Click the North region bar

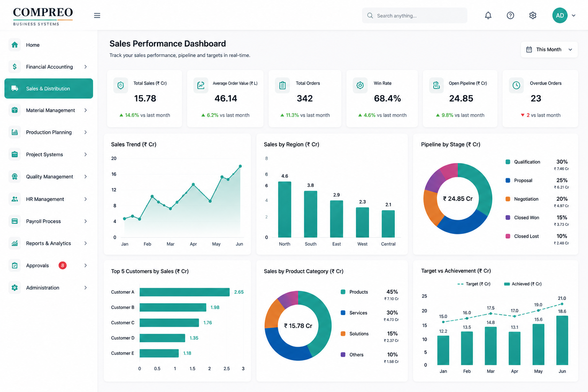(284, 209)
